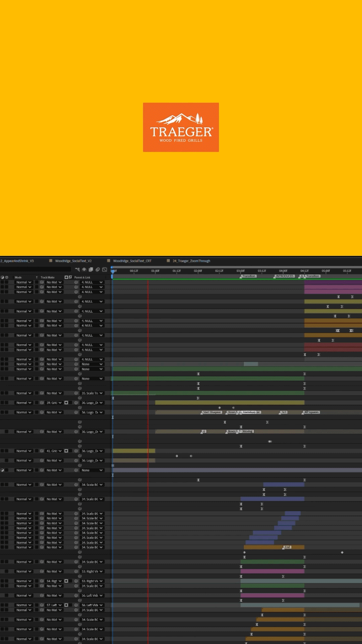Switch to Woodridge_SocialText_CRT tab

pyautogui.click(x=132, y=261)
